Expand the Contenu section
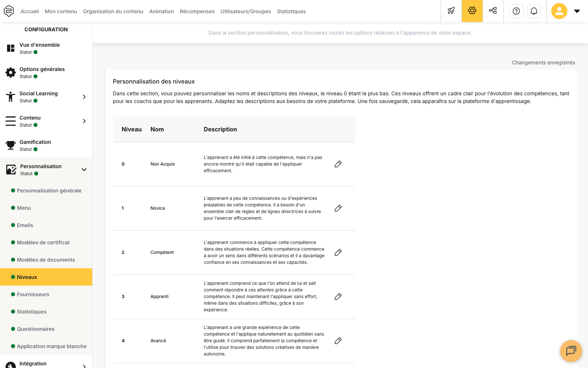The height and width of the screenshot is (368, 588). click(x=84, y=121)
